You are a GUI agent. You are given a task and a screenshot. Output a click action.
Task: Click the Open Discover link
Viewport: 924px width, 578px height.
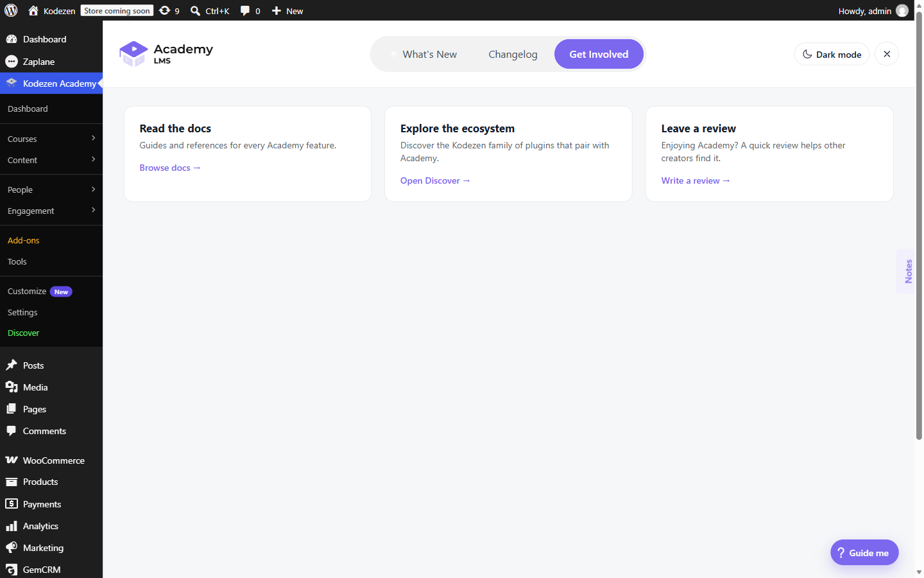[x=435, y=180]
